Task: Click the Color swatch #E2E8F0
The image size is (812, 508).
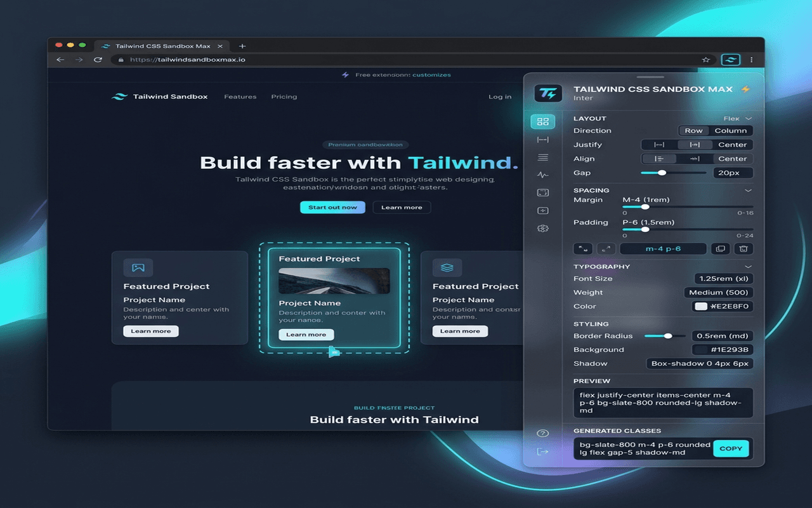Action: (x=701, y=307)
